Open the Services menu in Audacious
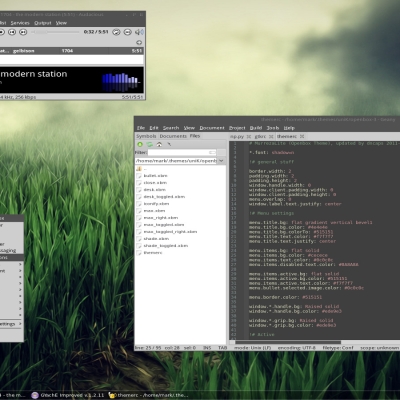Viewport: 400px width, 400px height. click(20, 23)
